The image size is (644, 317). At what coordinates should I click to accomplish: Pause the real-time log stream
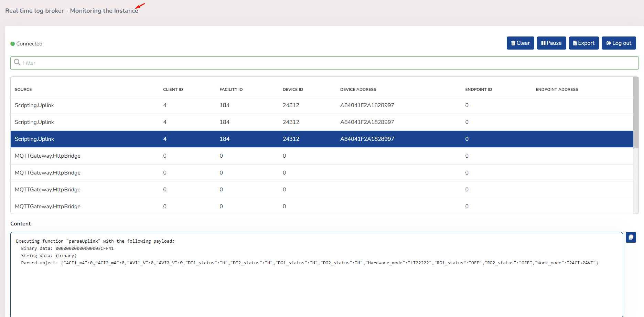[x=551, y=43]
